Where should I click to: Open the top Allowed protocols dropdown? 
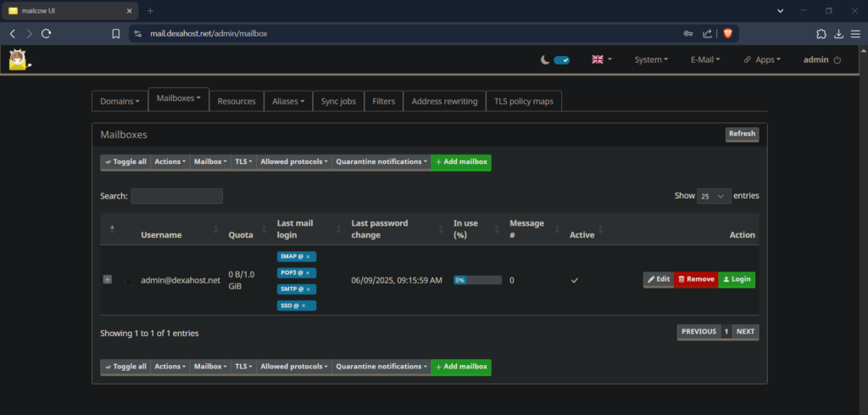pyautogui.click(x=294, y=162)
